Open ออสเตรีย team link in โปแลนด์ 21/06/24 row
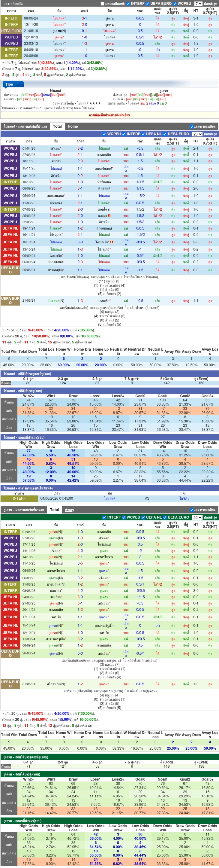 [x=104, y=300]
